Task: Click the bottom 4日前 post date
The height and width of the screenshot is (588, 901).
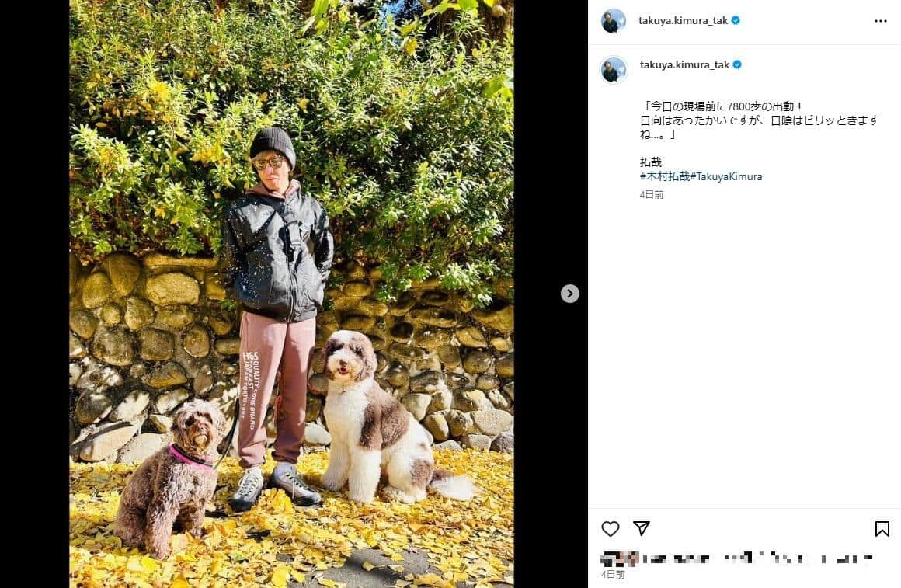Action: point(613,575)
